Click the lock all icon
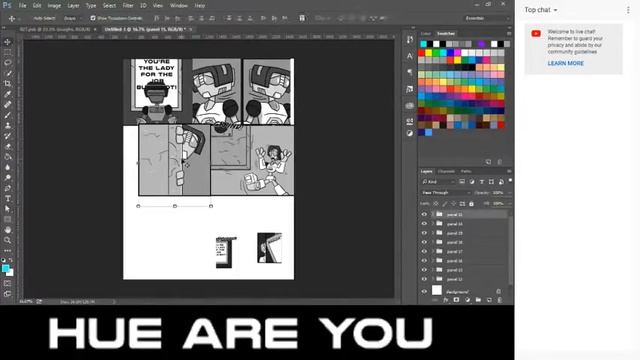This screenshot has height=360, width=640. tap(471, 203)
